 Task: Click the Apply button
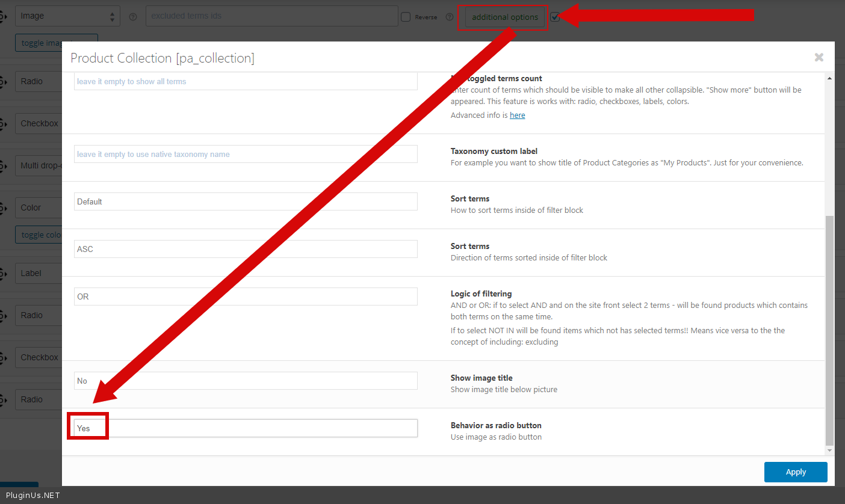(x=795, y=472)
